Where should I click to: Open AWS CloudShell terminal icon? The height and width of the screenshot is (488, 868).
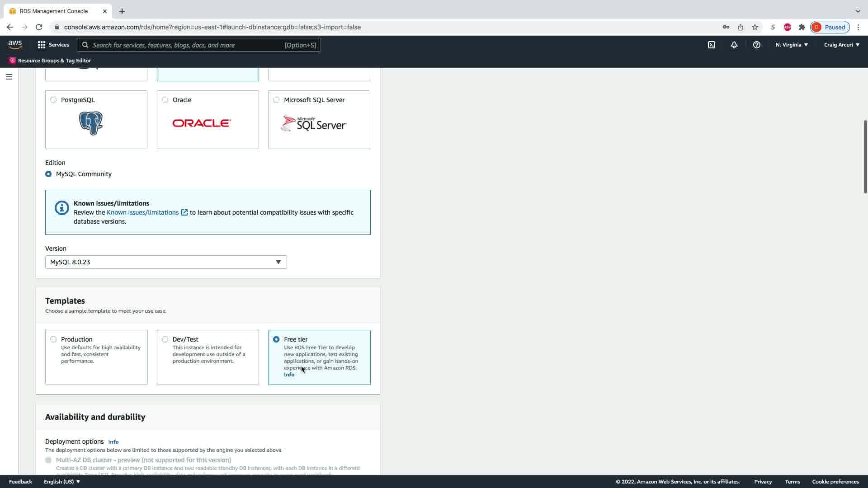coord(712,45)
